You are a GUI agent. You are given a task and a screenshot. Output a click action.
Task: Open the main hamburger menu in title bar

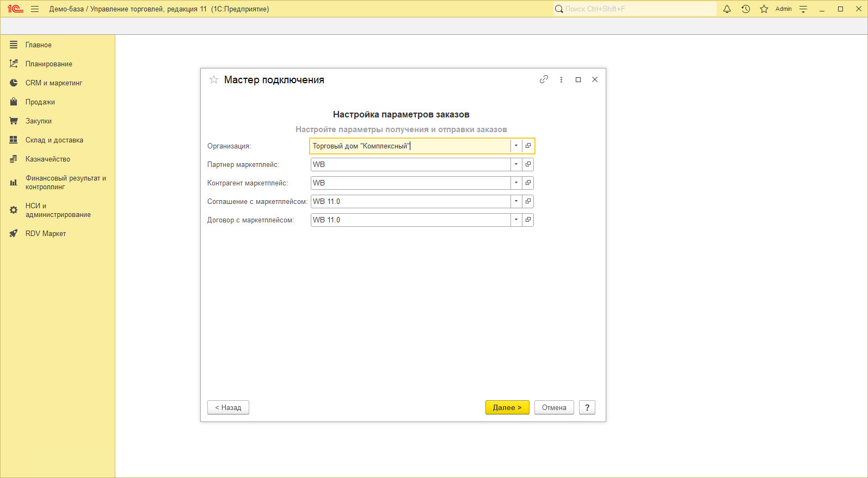click(x=35, y=9)
